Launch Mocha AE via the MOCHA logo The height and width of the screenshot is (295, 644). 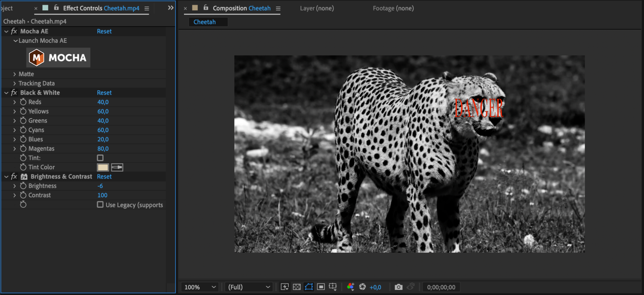58,58
